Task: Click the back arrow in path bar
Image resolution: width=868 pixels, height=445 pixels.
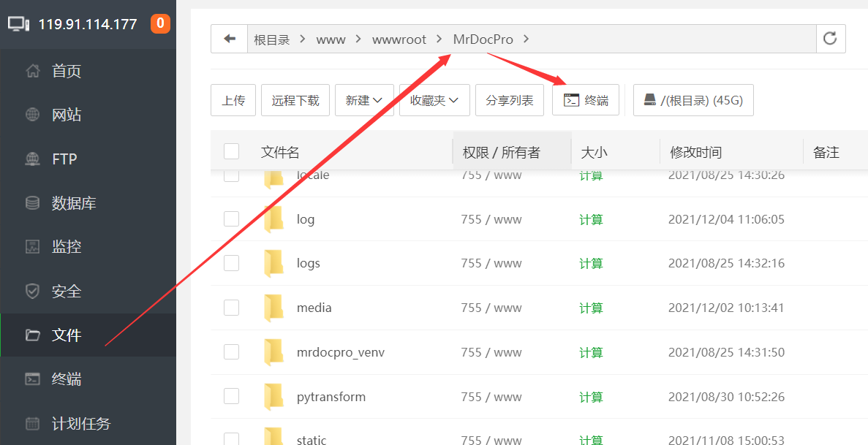Action: click(x=230, y=39)
